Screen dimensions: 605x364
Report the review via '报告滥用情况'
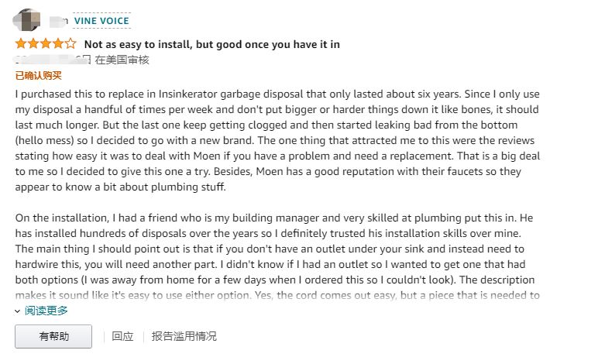[x=184, y=336]
